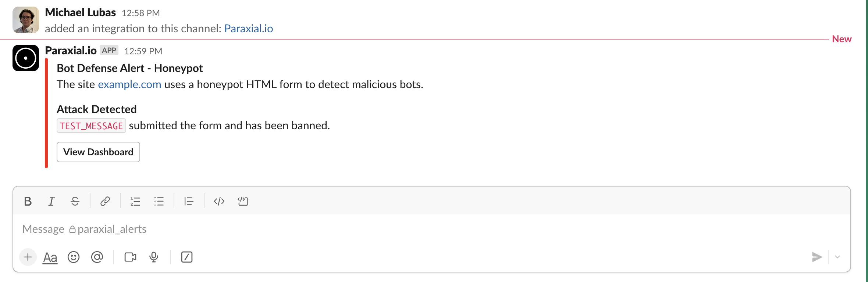This screenshot has height=282, width=868.
Task: Format text as blockquote
Action: pos(188,201)
